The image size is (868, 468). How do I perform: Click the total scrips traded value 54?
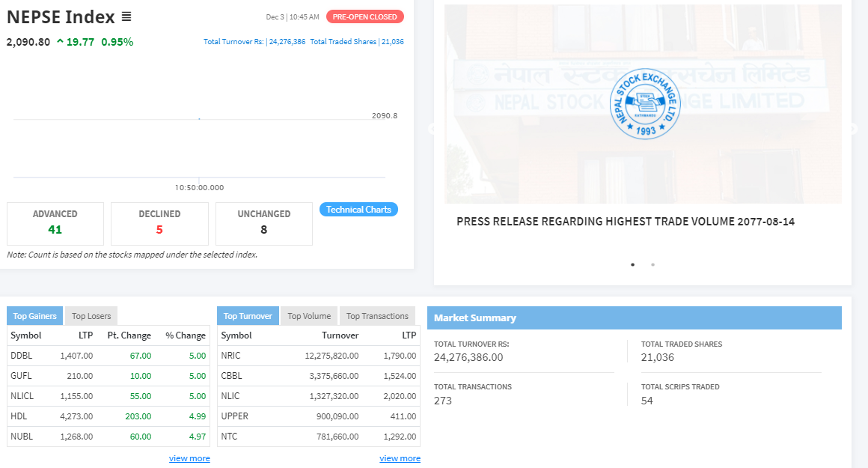tap(647, 401)
